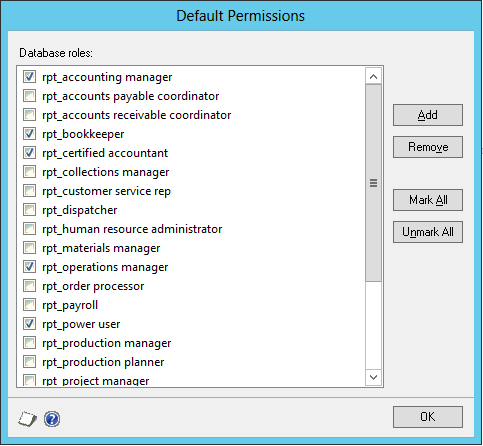Confirm with the OK button
The height and width of the screenshot is (446, 483).
(x=428, y=417)
